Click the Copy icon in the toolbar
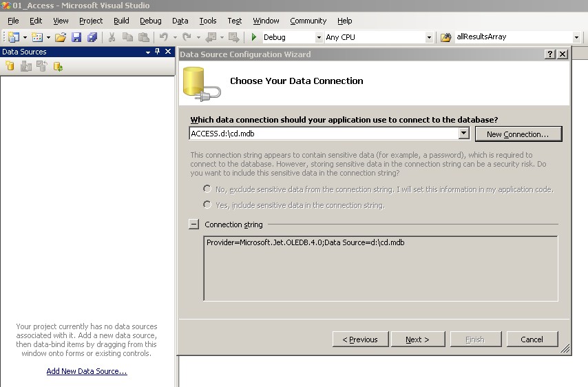This screenshot has width=588, height=387. (x=127, y=37)
